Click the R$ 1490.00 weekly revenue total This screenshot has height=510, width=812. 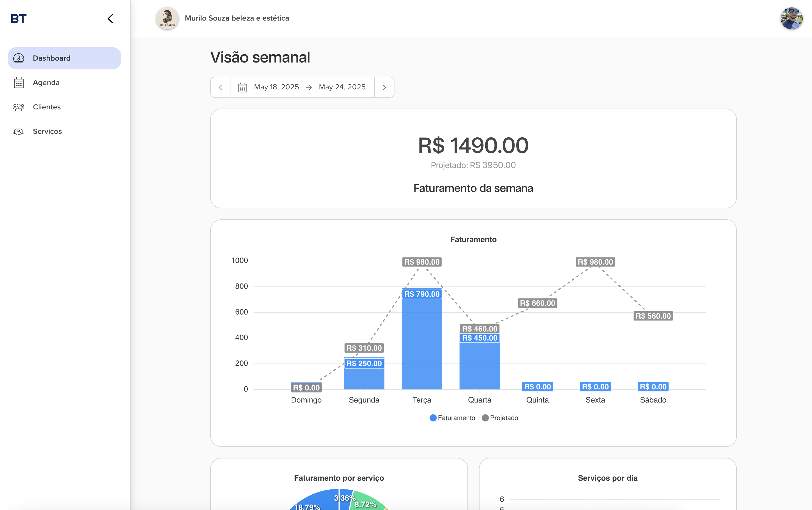point(473,146)
